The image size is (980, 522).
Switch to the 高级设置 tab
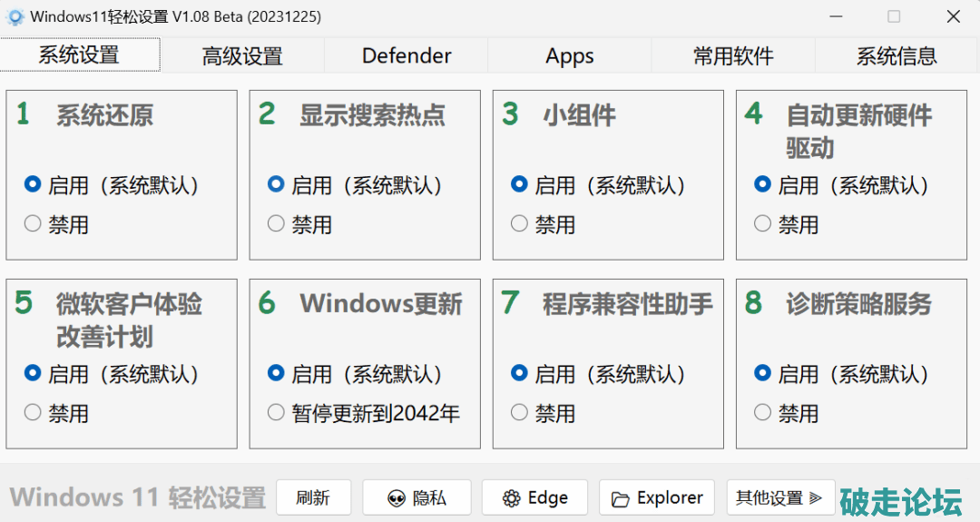242,56
